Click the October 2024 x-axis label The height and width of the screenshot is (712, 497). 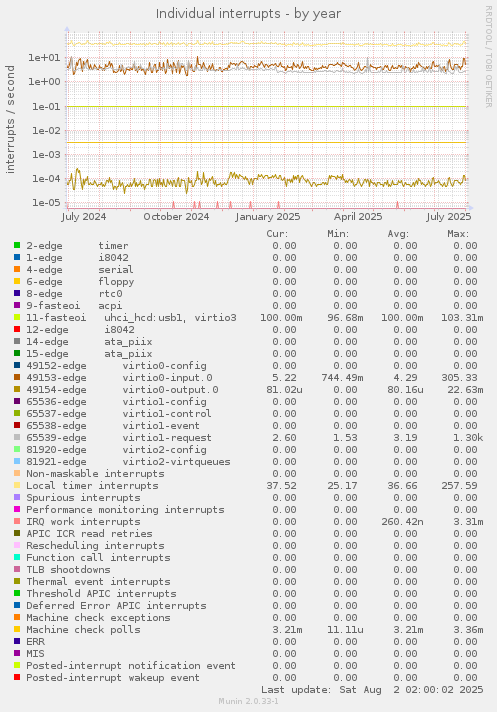coord(176,217)
